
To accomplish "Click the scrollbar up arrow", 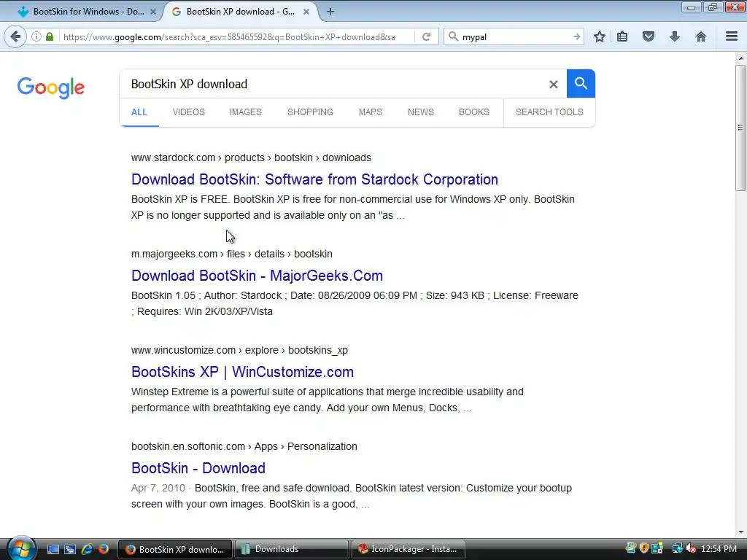I will (x=740, y=58).
